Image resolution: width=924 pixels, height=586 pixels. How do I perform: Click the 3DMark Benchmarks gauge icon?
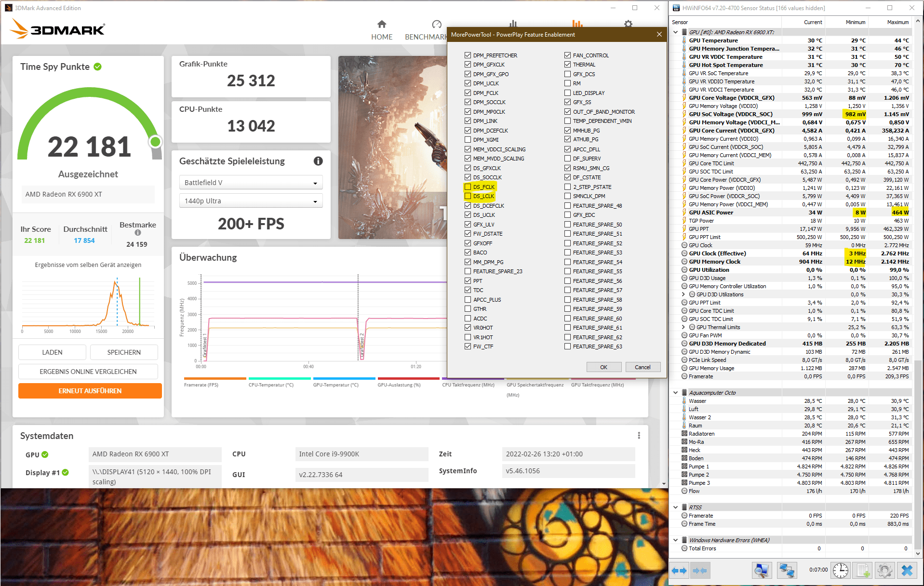pyautogui.click(x=437, y=24)
